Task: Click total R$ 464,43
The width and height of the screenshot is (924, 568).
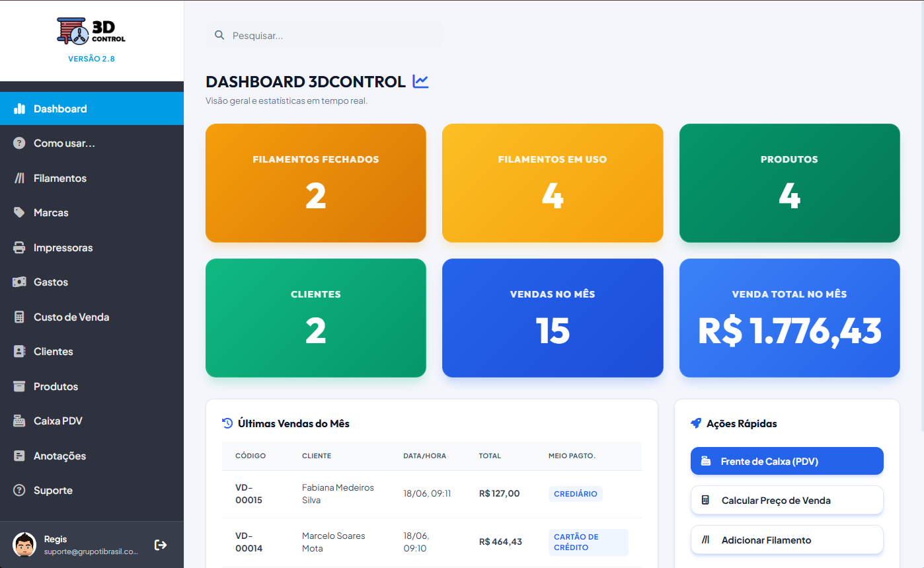Action: click(501, 542)
